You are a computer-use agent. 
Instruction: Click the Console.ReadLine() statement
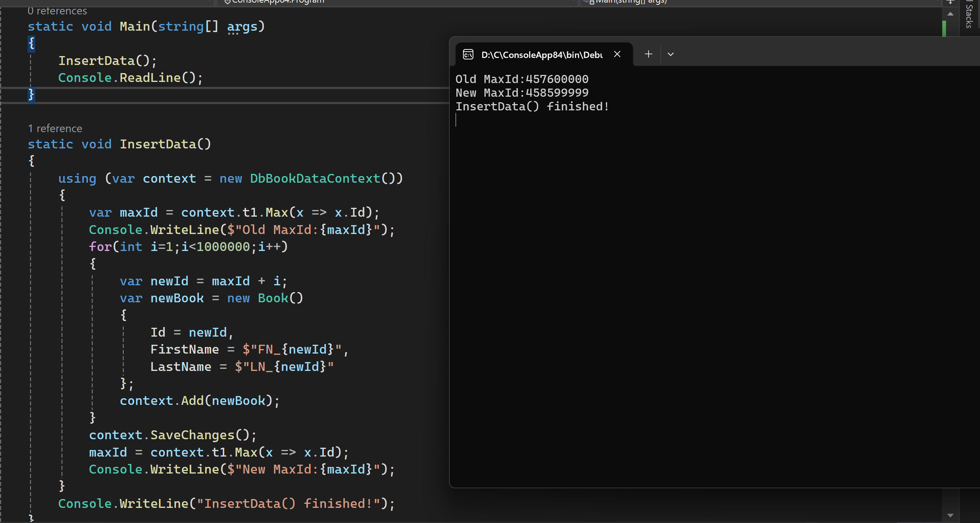pos(130,78)
